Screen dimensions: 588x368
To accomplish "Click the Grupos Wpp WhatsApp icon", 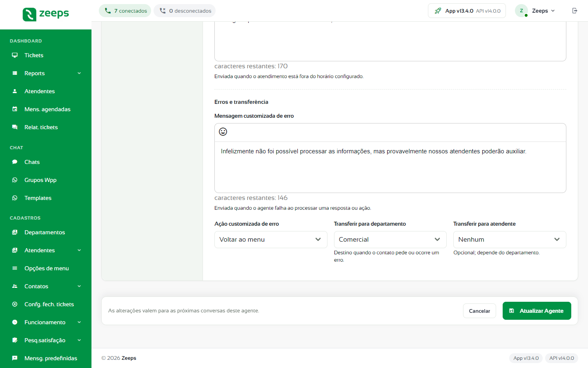I will [15, 180].
